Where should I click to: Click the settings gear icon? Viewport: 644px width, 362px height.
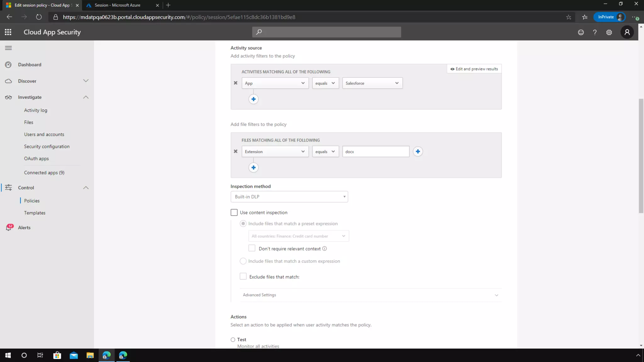(609, 32)
